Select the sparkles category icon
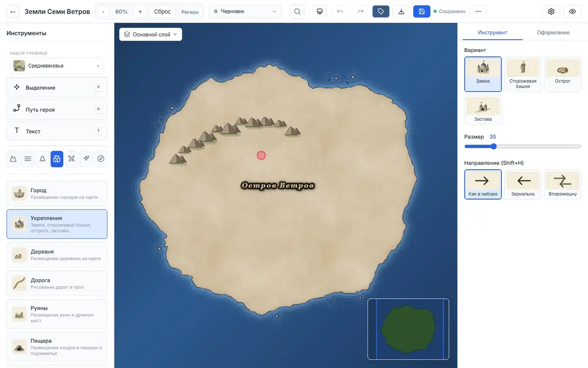Viewport: 588px width, 368px height. [86, 158]
